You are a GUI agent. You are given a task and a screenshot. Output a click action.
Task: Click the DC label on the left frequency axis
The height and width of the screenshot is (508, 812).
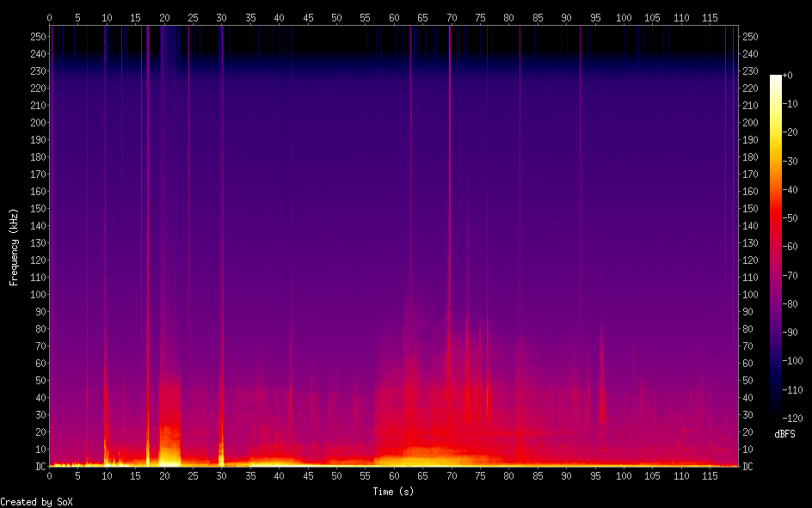click(40, 467)
